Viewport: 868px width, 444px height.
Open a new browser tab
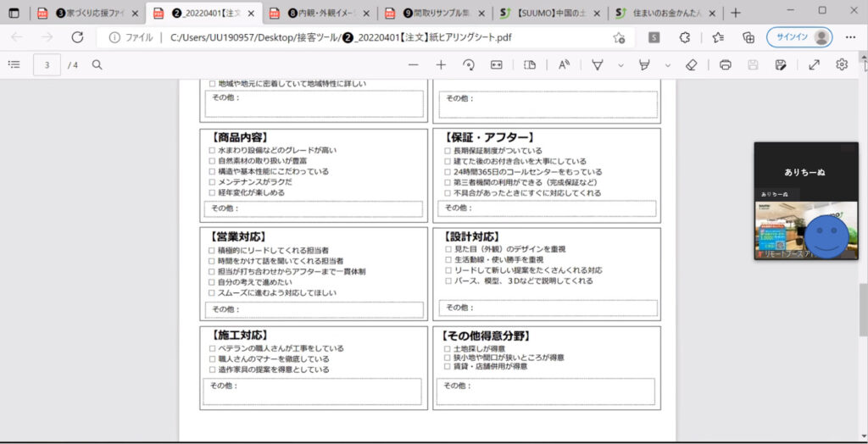(x=736, y=13)
